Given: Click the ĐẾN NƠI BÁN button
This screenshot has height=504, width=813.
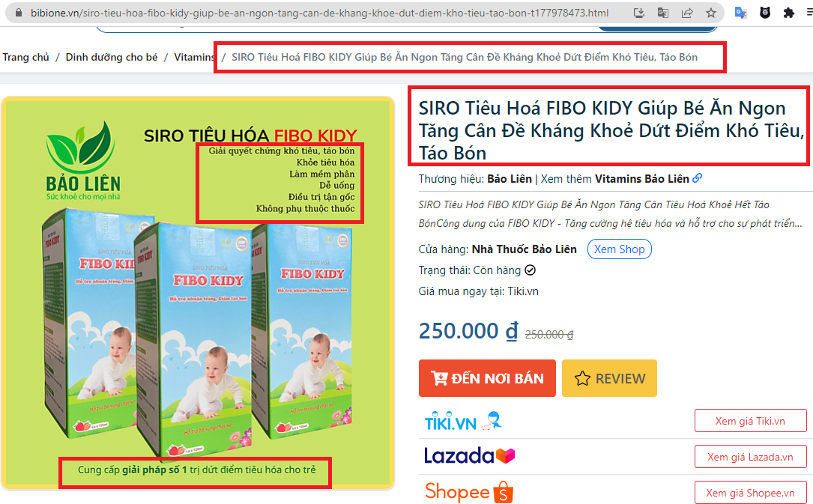Looking at the screenshot, I should [x=487, y=378].
